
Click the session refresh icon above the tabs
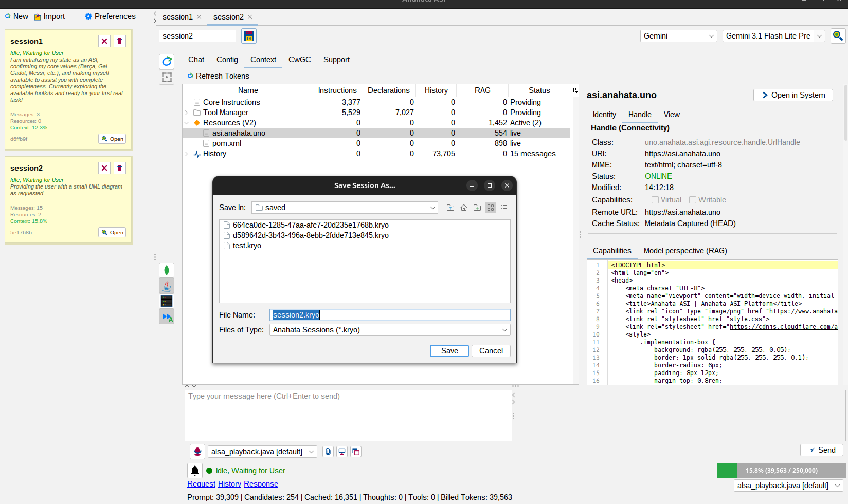click(x=166, y=61)
